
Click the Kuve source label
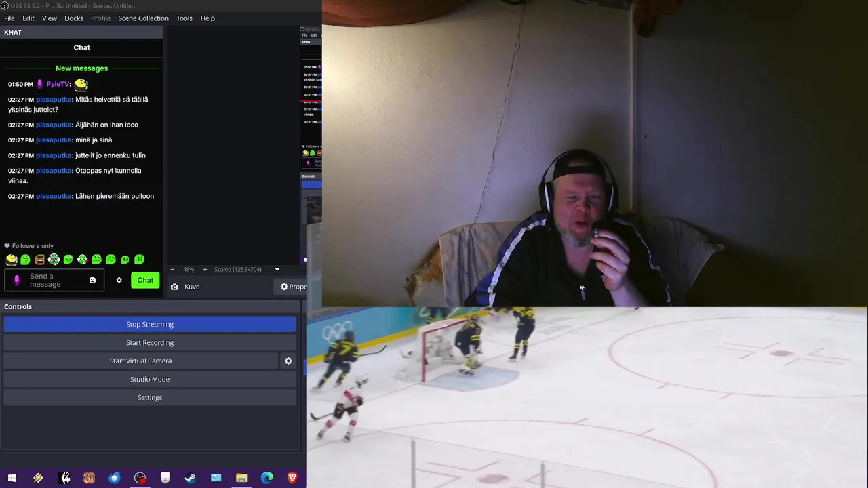pos(192,287)
